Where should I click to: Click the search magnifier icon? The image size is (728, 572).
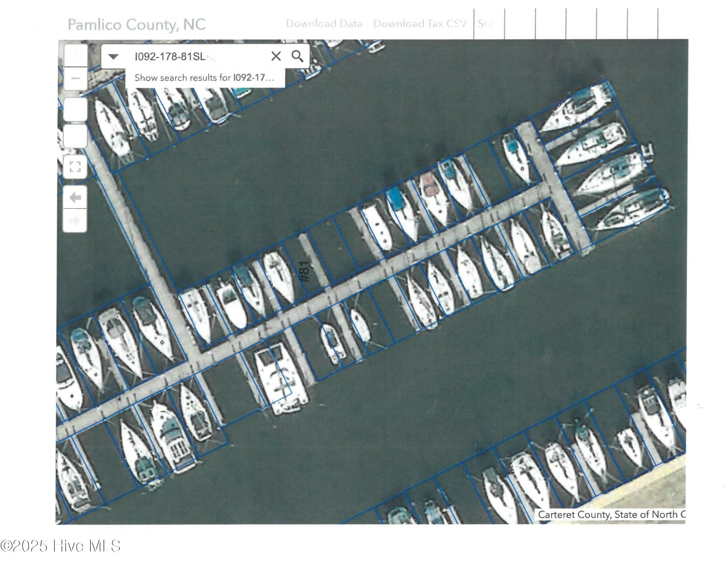(297, 56)
